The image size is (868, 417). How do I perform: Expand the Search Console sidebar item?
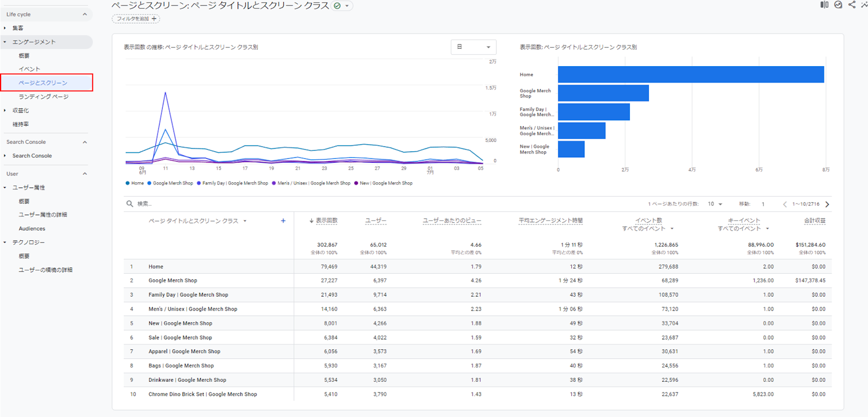pyautogui.click(x=32, y=156)
